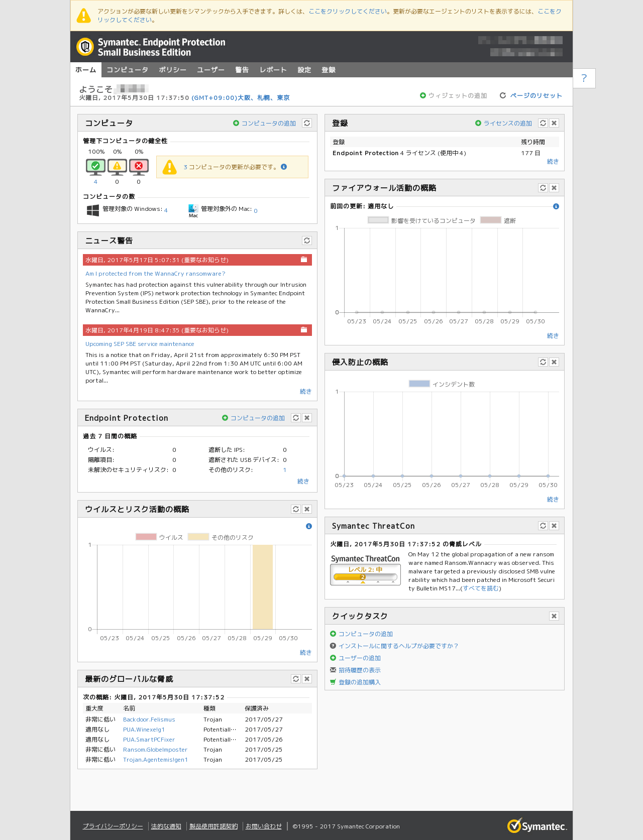Refresh the 最新のグローバルな脅威 widget
The height and width of the screenshot is (840, 643).
[x=296, y=679]
